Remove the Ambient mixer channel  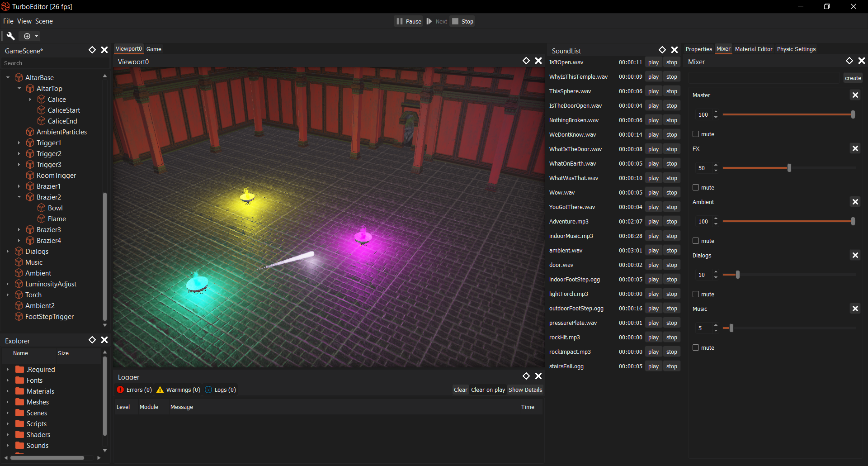coord(855,202)
